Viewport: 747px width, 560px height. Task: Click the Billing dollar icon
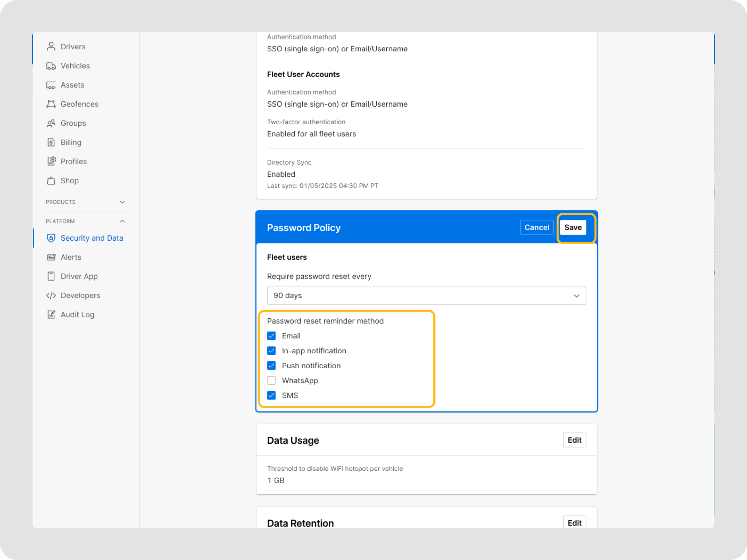(51, 142)
